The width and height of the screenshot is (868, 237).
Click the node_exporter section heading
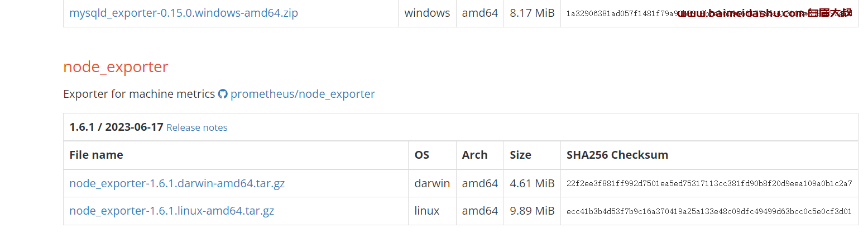point(116,67)
